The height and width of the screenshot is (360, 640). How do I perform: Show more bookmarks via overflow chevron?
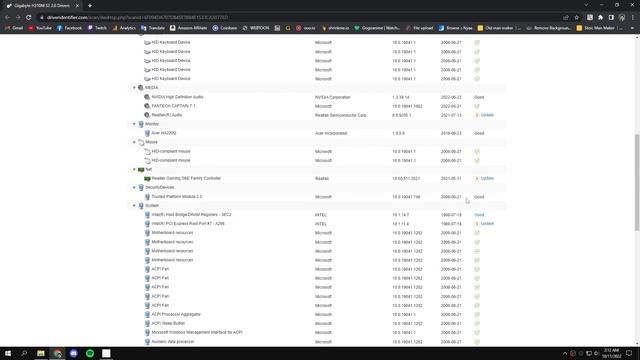coord(632,28)
